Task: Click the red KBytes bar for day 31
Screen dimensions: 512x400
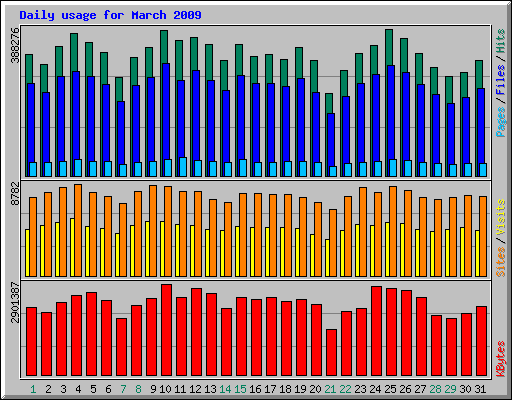Action: pos(481,341)
